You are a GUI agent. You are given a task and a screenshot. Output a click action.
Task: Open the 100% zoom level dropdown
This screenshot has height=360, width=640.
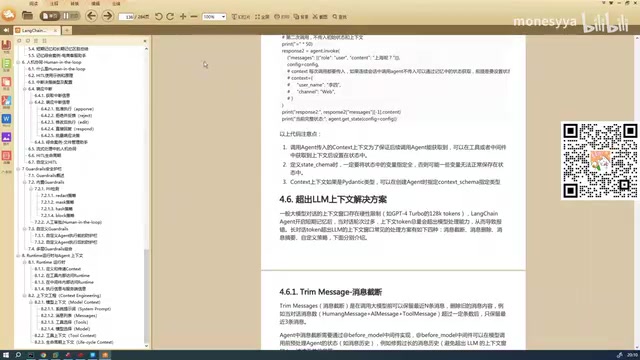pyautogui.click(x=214, y=17)
